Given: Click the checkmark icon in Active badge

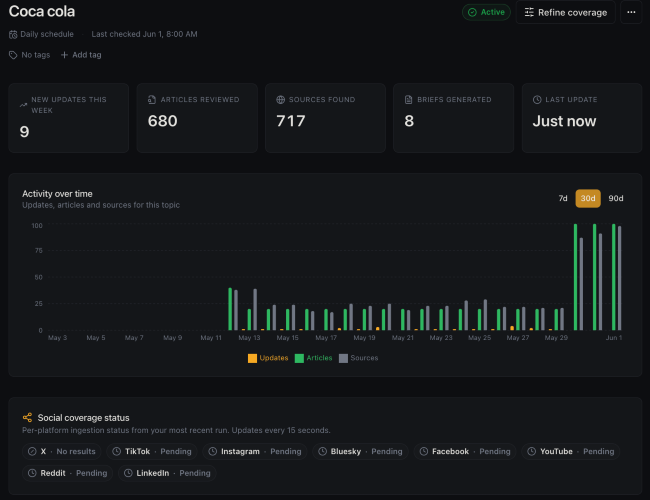Looking at the screenshot, I should coord(472,12).
